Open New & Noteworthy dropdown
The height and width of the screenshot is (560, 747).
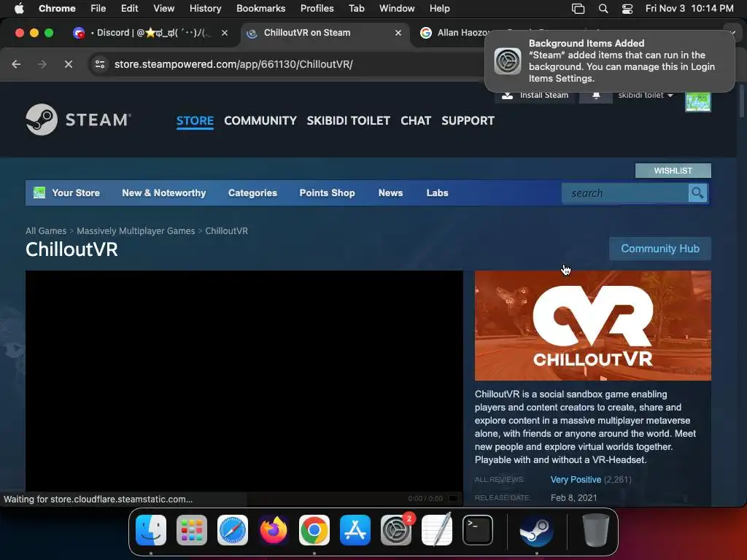[x=164, y=192]
